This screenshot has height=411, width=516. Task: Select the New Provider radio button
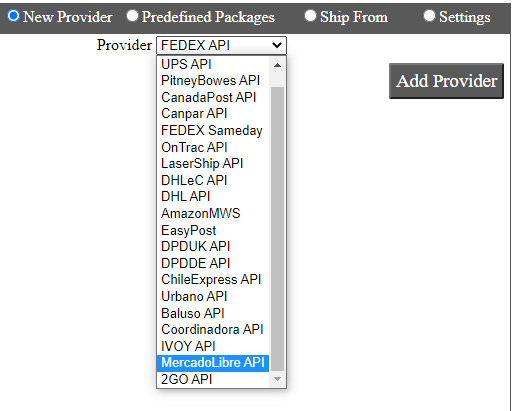13,16
